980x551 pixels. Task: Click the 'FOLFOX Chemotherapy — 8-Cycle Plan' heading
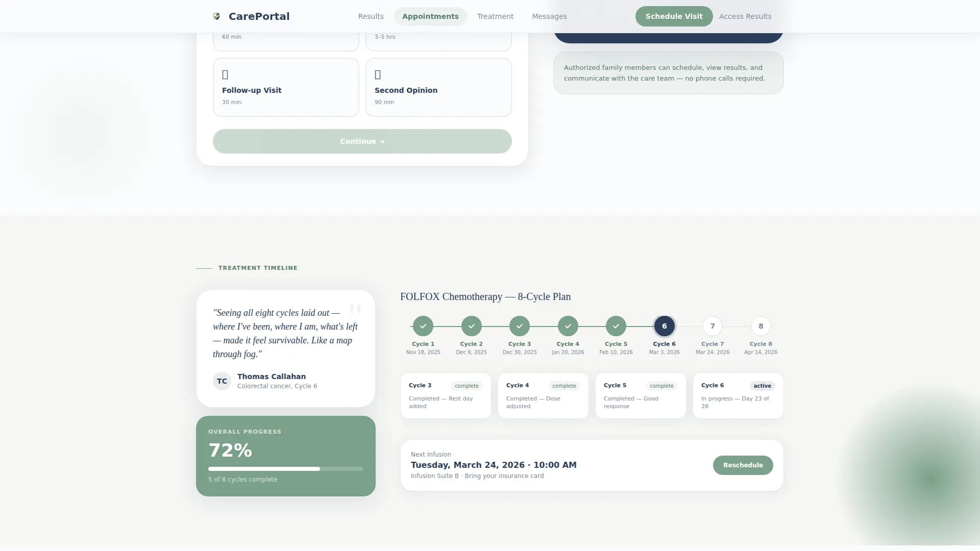coord(485,296)
